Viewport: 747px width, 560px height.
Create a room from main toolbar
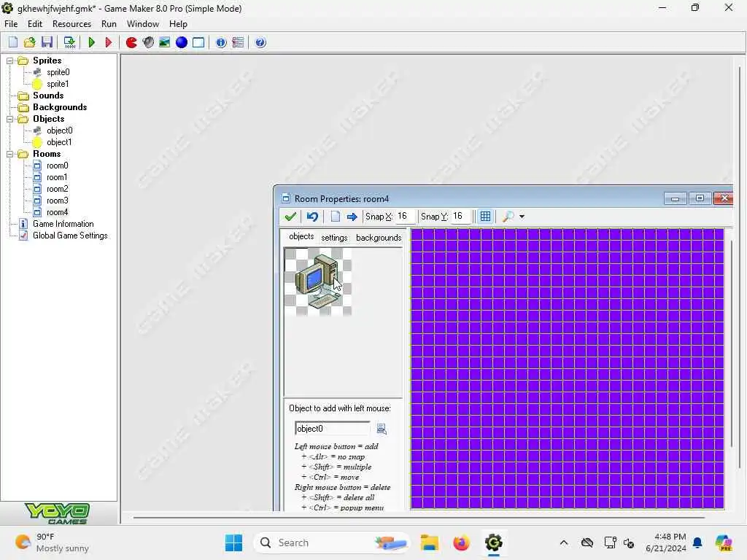coord(198,42)
